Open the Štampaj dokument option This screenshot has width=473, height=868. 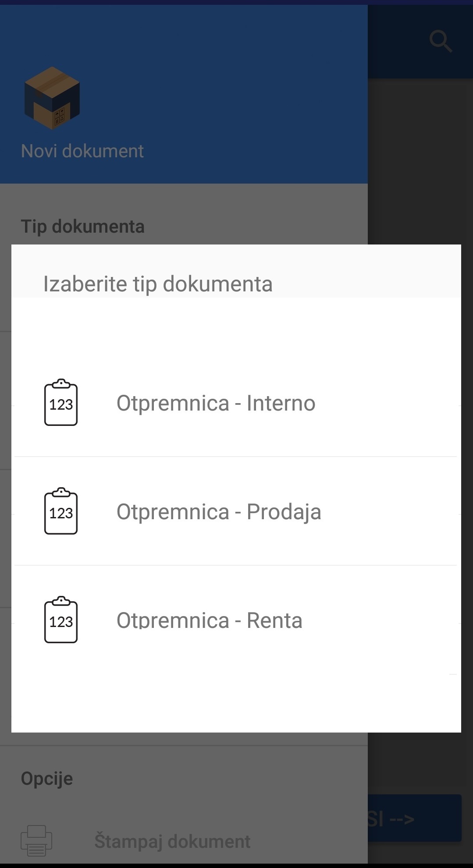click(172, 841)
